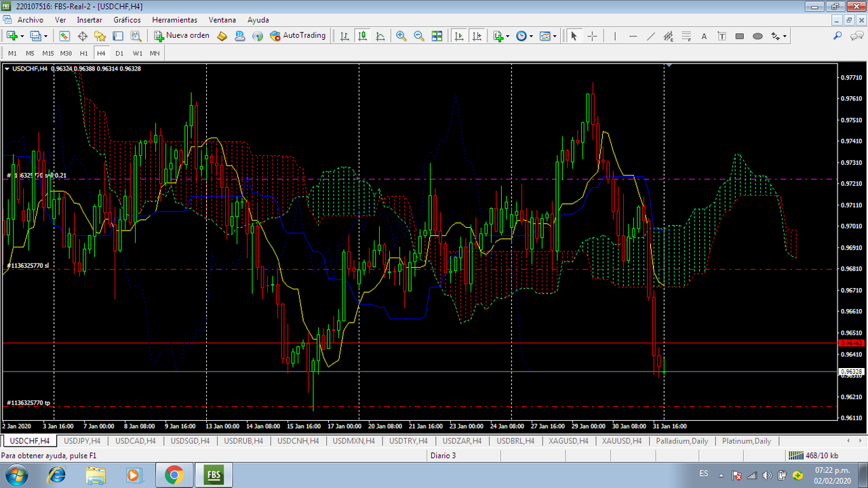Switch to the D1 timeframe
868x488 pixels.
coord(119,53)
